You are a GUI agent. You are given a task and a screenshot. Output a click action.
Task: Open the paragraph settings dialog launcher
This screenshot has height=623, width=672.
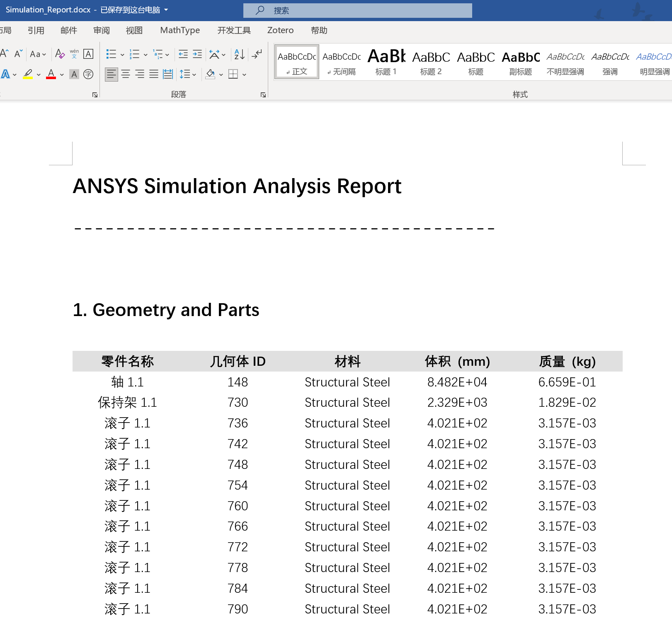[263, 95]
